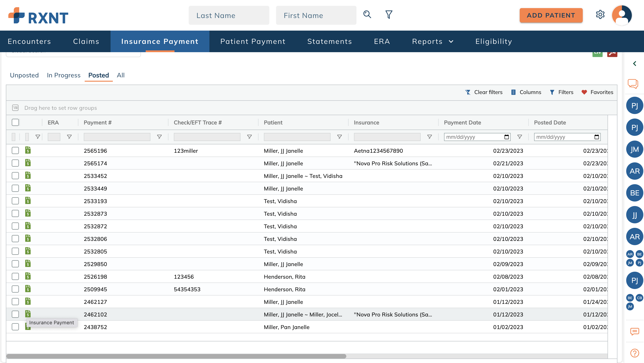
Task: Check the row for payment 2565174
Action: pyautogui.click(x=15, y=163)
